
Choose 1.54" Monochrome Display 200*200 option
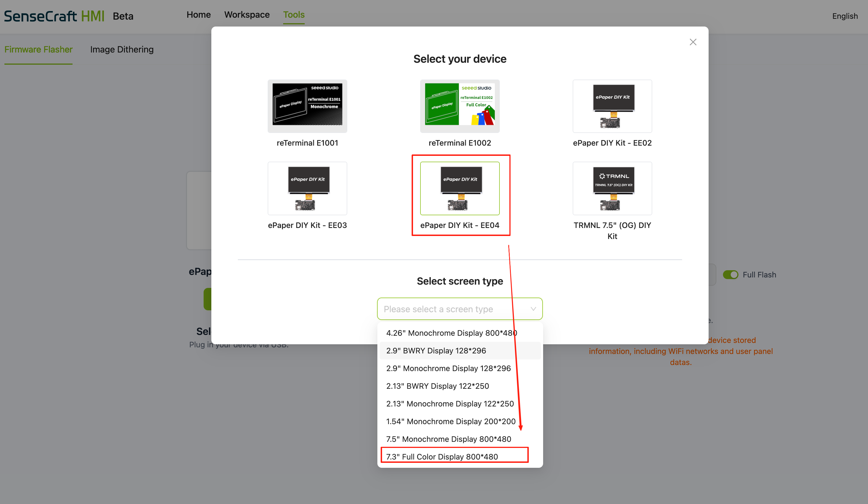(451, 421)
